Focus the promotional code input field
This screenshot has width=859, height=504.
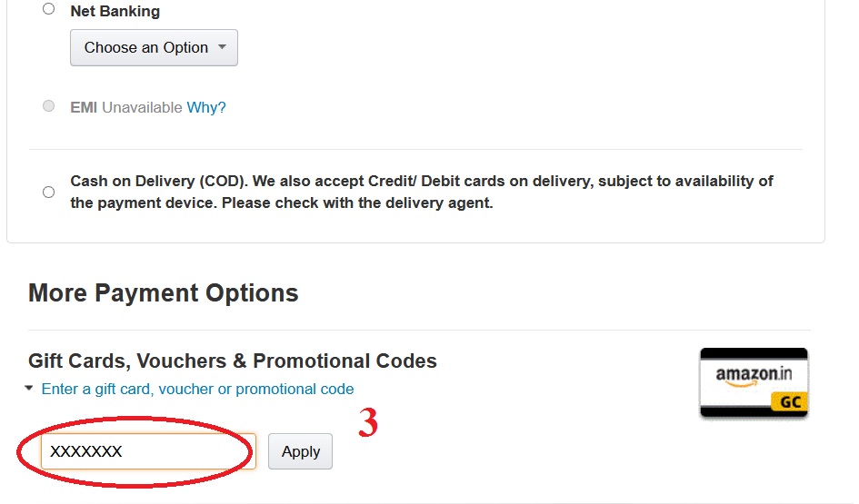182,451
